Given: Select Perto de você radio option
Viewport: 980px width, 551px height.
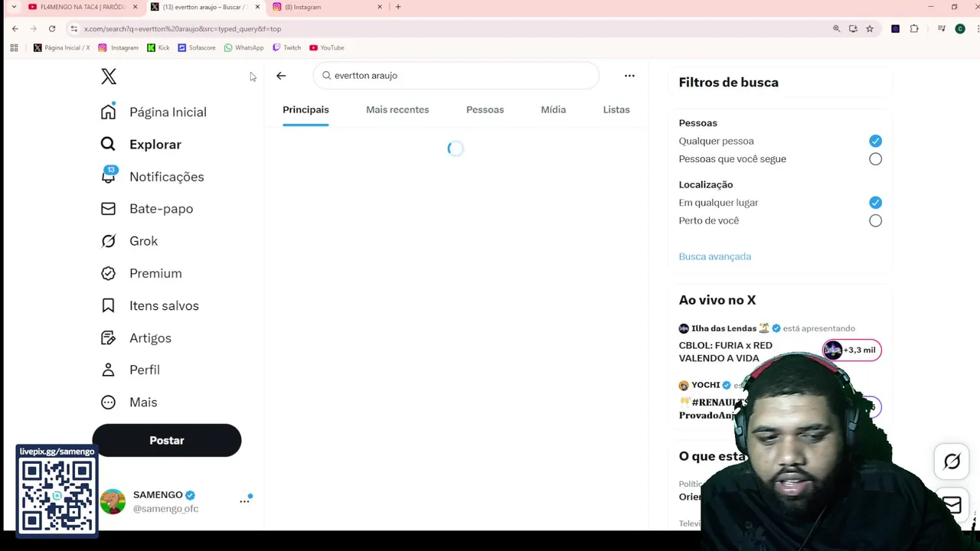Looking at the screenshot, I should pyautogui.click(x=875, y=220).
